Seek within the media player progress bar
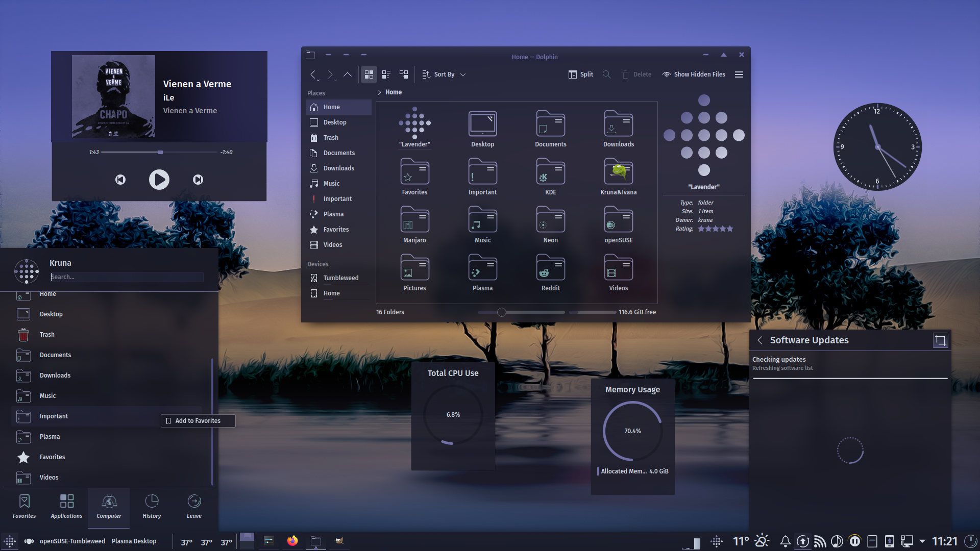This screenshot has width=980, height=551. [159, 152]
